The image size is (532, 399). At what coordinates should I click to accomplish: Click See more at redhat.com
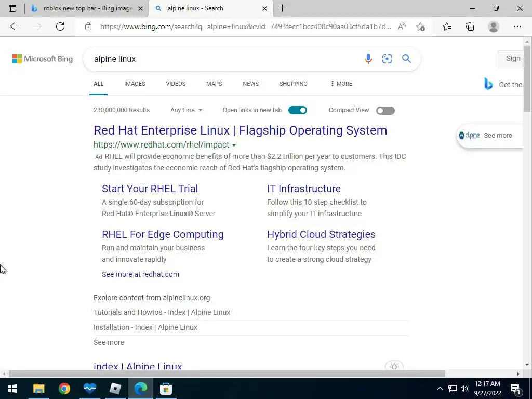140,274
